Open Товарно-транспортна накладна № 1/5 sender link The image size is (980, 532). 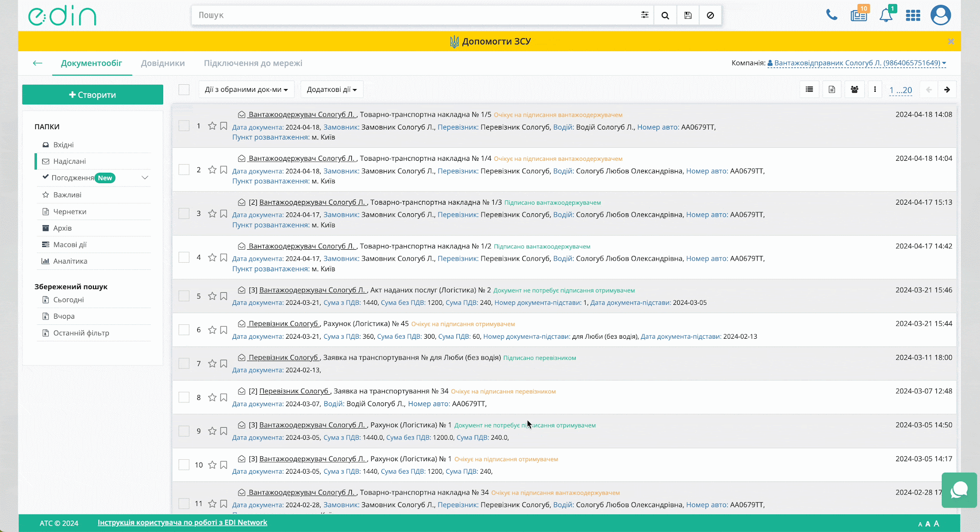point(301,114)
